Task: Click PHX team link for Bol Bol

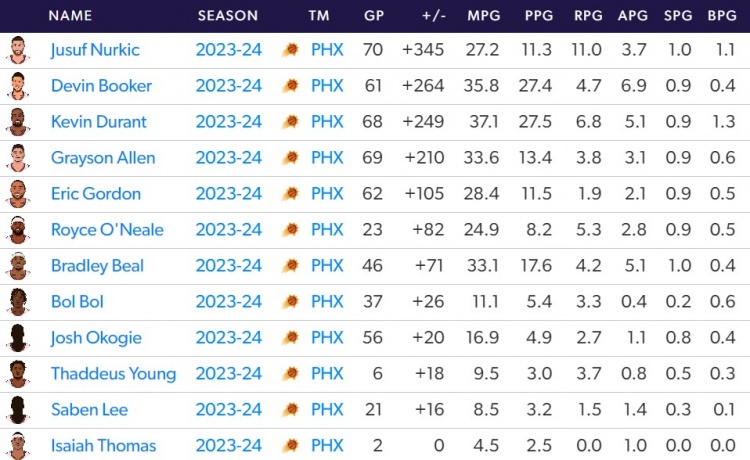Action: (x=327, y=302)
